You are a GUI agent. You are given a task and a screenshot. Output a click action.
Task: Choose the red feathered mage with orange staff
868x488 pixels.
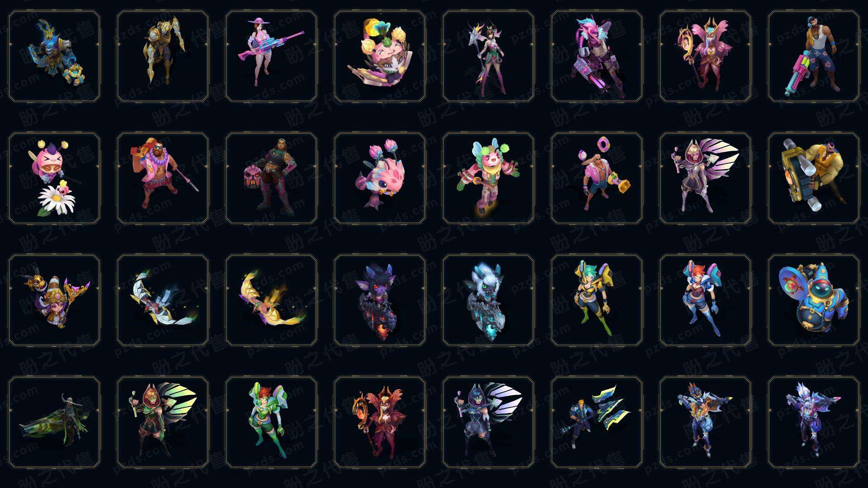(x=380, y=422)
